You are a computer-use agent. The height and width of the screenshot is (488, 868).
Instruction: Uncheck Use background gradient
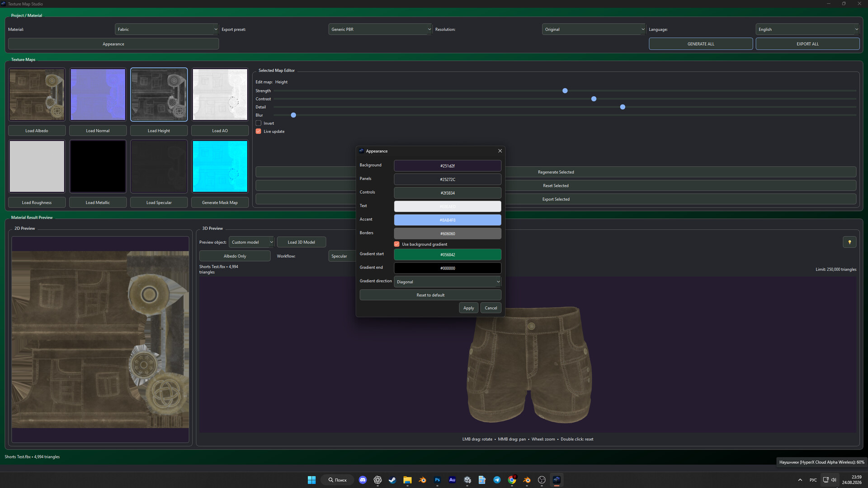tap(397, 244)
